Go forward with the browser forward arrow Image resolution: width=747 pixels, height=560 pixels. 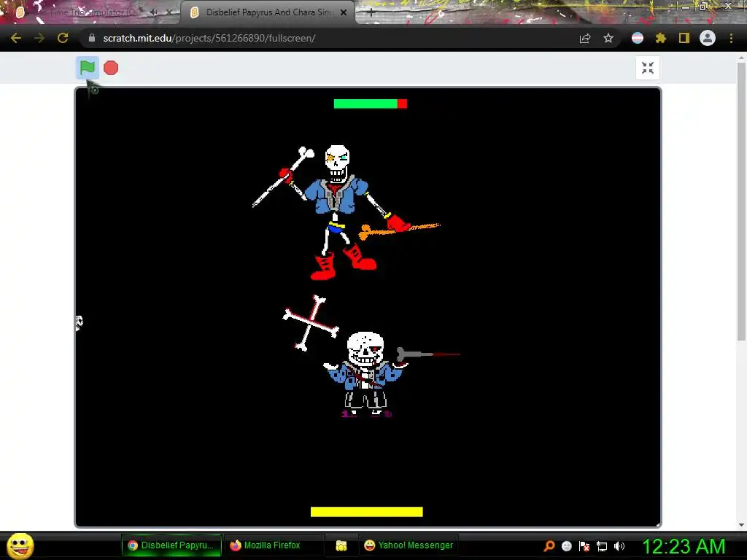39,38
